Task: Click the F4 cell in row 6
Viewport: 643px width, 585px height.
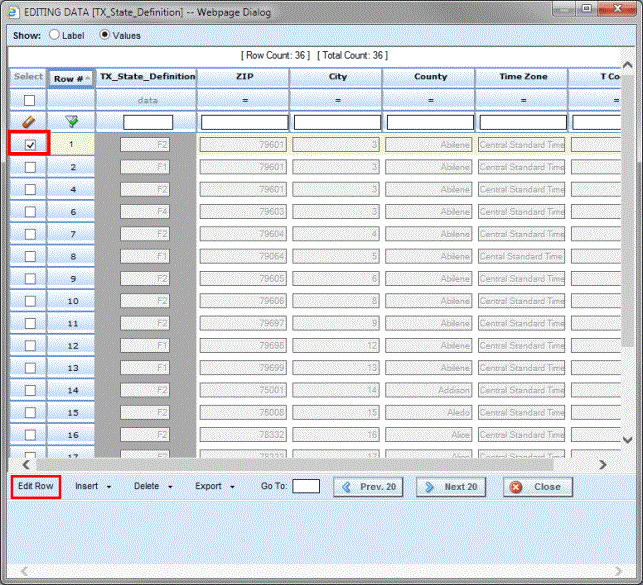Action: tap(145, 212)
